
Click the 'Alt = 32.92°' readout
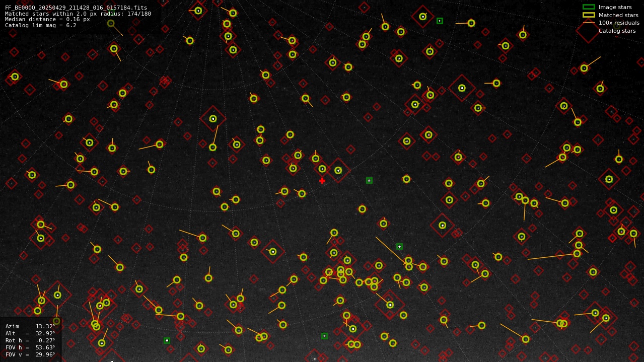[30, 333]
